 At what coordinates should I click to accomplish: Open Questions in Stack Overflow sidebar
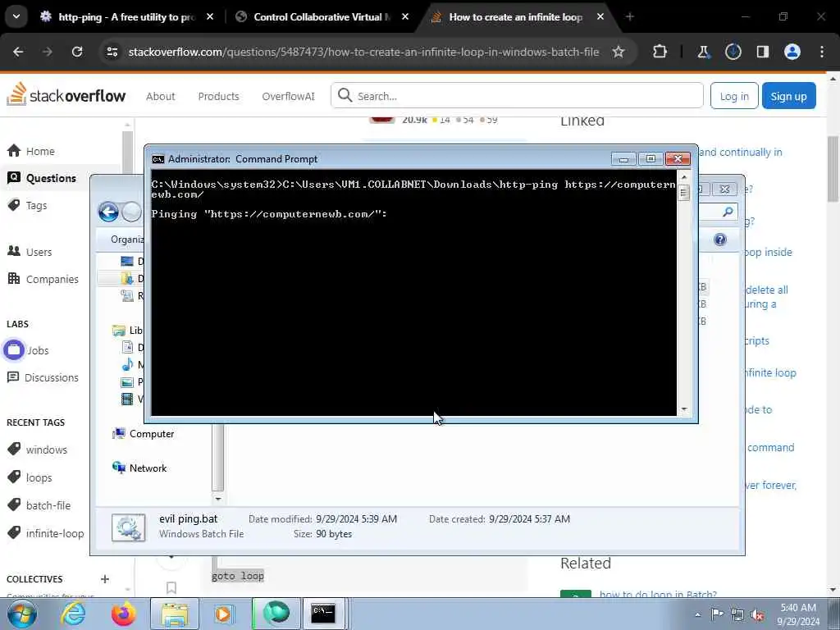pyautogui.click(x=42, y=178)
